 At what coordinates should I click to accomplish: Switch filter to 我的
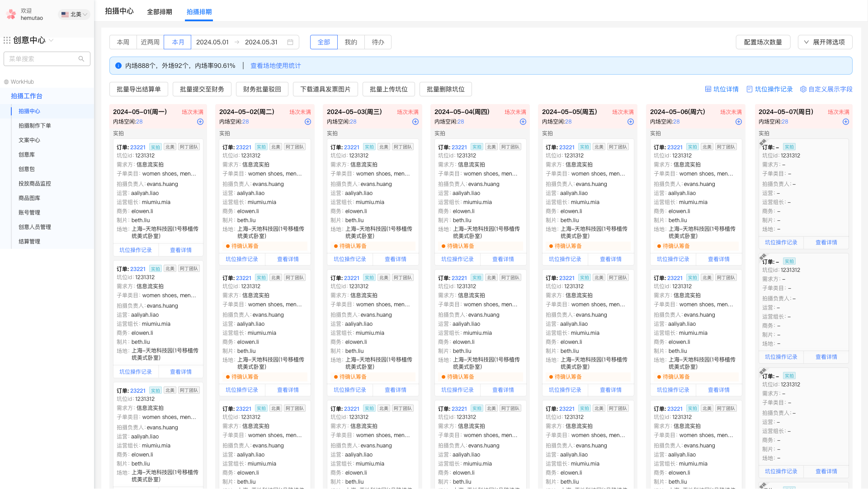[351, 42]
